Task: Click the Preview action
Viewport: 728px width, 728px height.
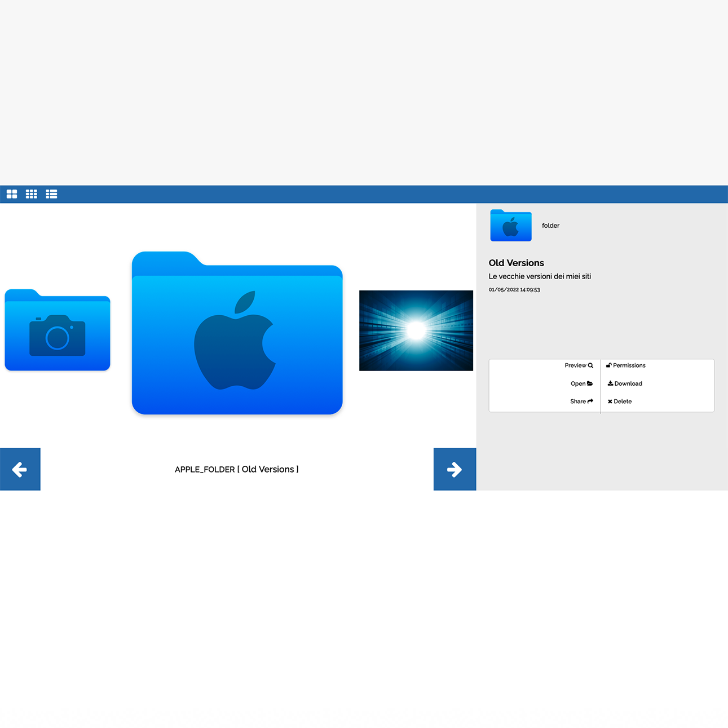Action: pos(579,365)
